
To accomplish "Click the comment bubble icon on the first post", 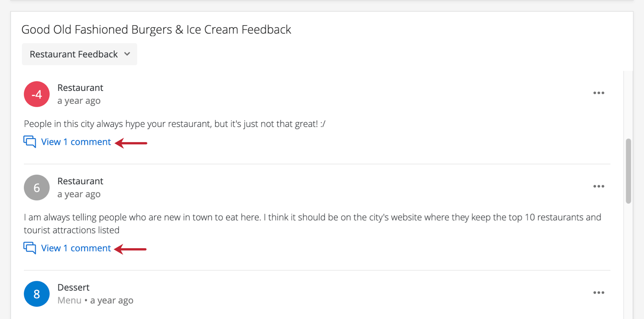I will (30, 142).
